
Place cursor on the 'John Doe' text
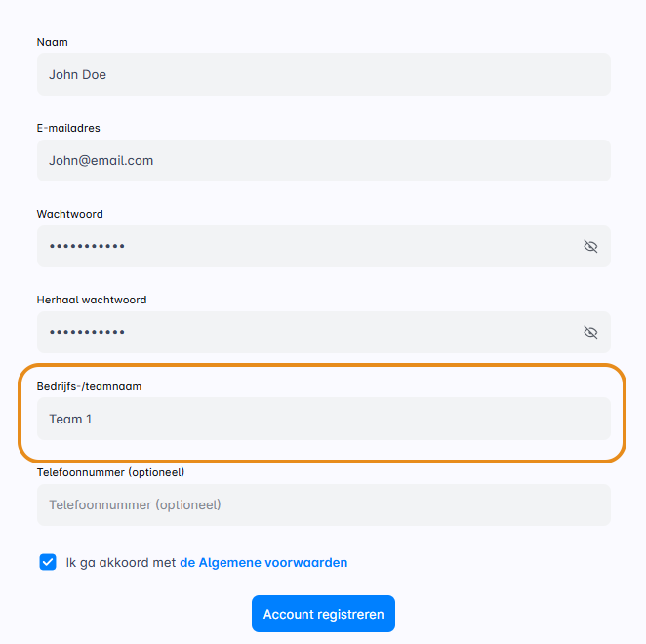(x=78, y=74)
